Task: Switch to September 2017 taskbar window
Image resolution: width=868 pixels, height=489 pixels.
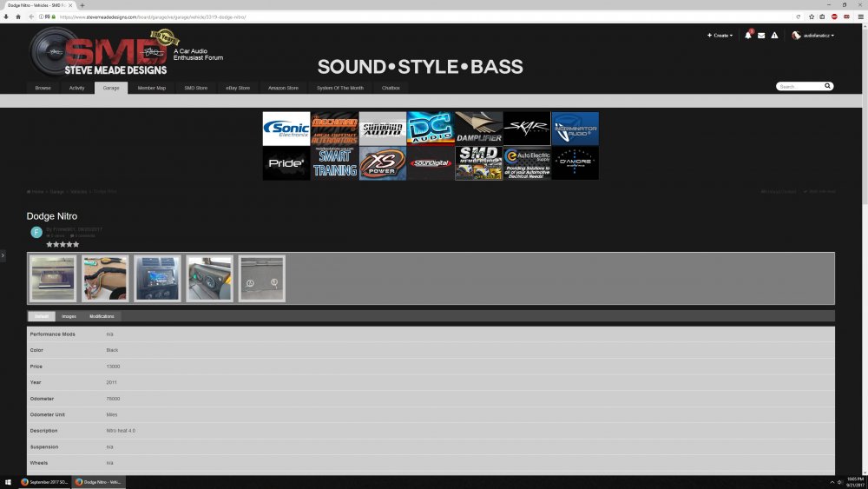Action: pyautogui.click(x=44, y=482)
